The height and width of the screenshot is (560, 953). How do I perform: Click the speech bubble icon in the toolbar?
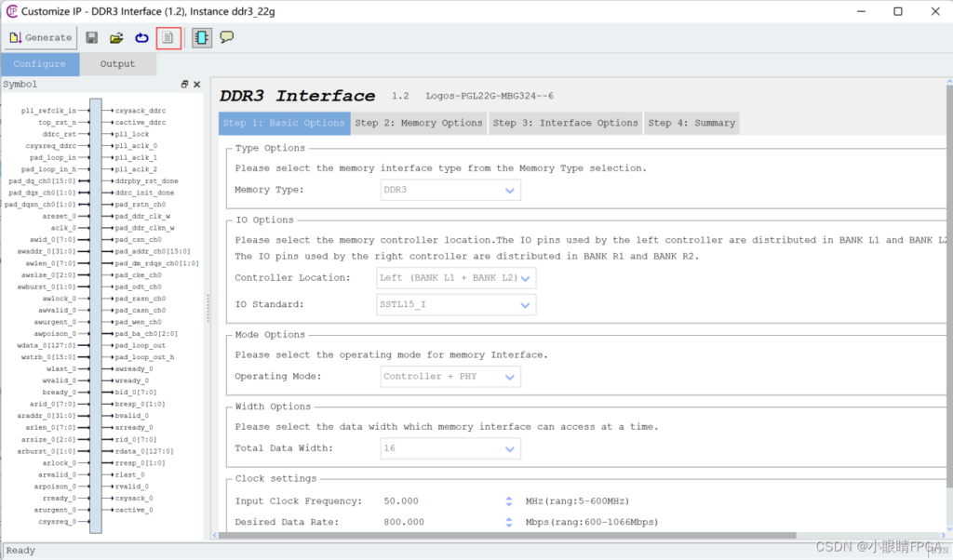click(226, 38)
